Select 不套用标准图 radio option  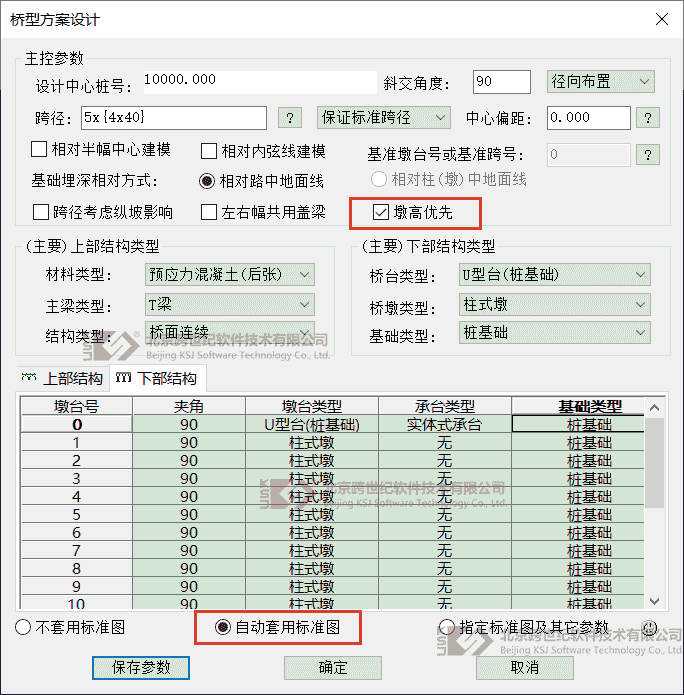(x=23, y=627)
